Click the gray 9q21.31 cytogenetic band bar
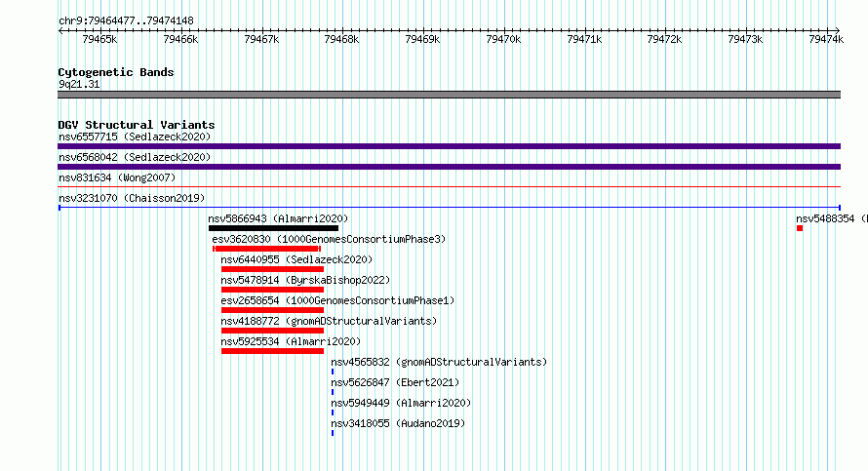Viewport: 868px width, 471px height. (449, 95)
